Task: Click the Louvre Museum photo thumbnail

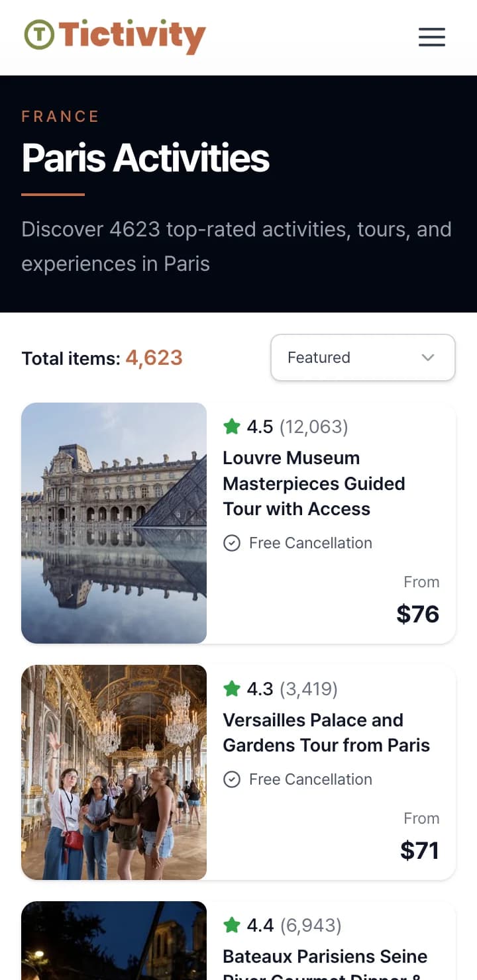Action: (x=114, y=523)
